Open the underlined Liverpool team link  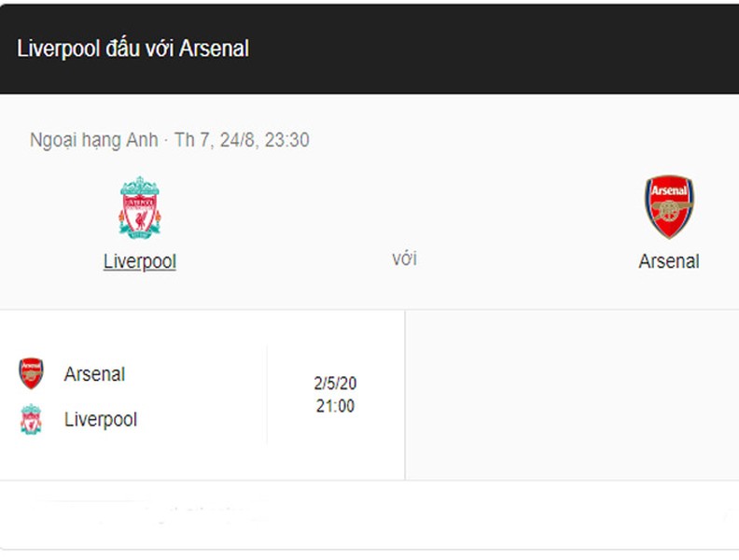coord(140,261)
